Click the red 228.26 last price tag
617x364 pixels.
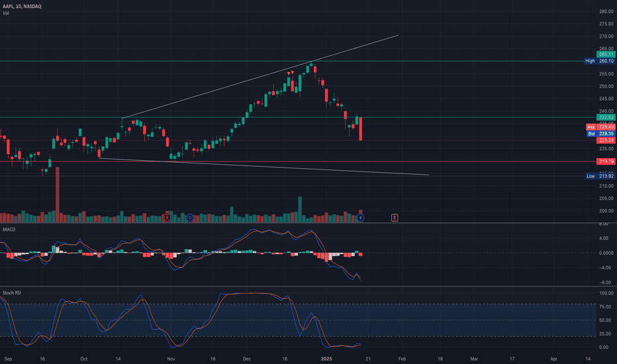coord(606,140)
